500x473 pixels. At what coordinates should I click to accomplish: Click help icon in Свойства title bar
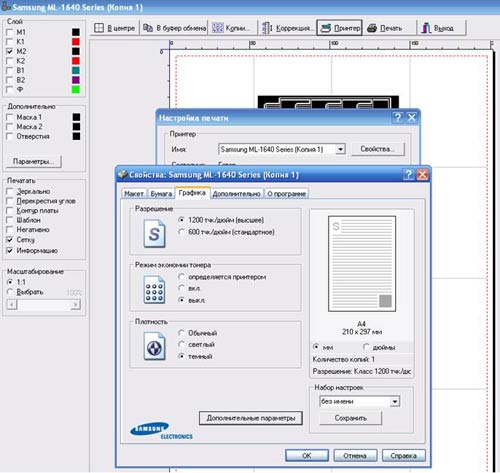click(408, 174)
